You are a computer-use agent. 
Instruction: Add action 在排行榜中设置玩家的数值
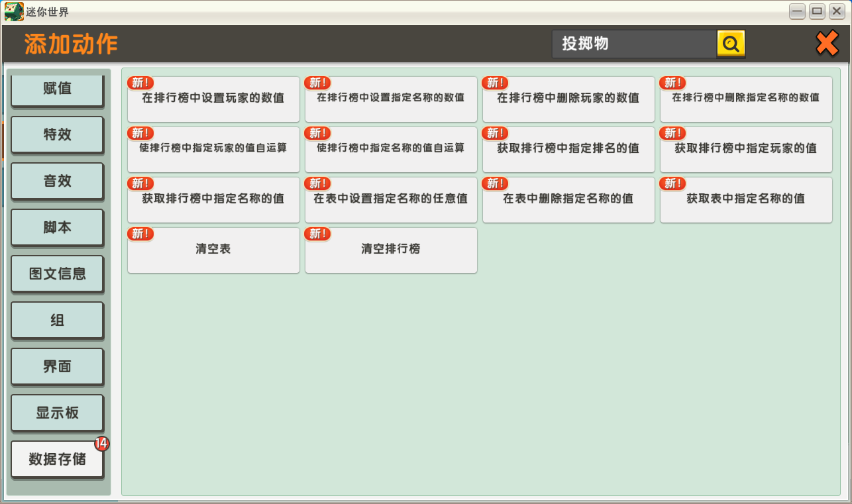tap(213, 99)
